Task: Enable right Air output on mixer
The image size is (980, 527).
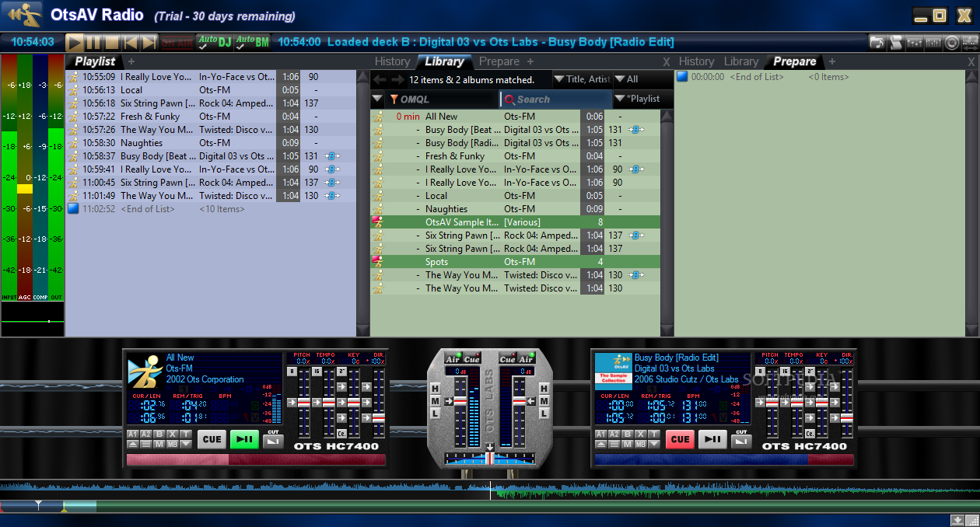Action: [527, 359]
